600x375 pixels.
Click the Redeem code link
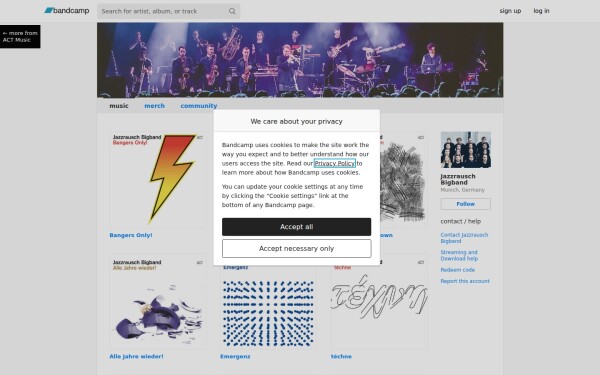coord(457,270)
